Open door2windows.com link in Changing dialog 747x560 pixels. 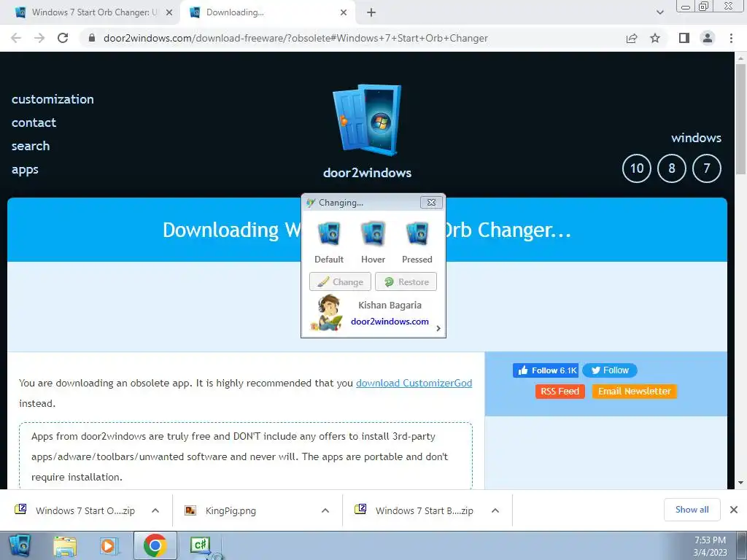(x=390, y=322)
